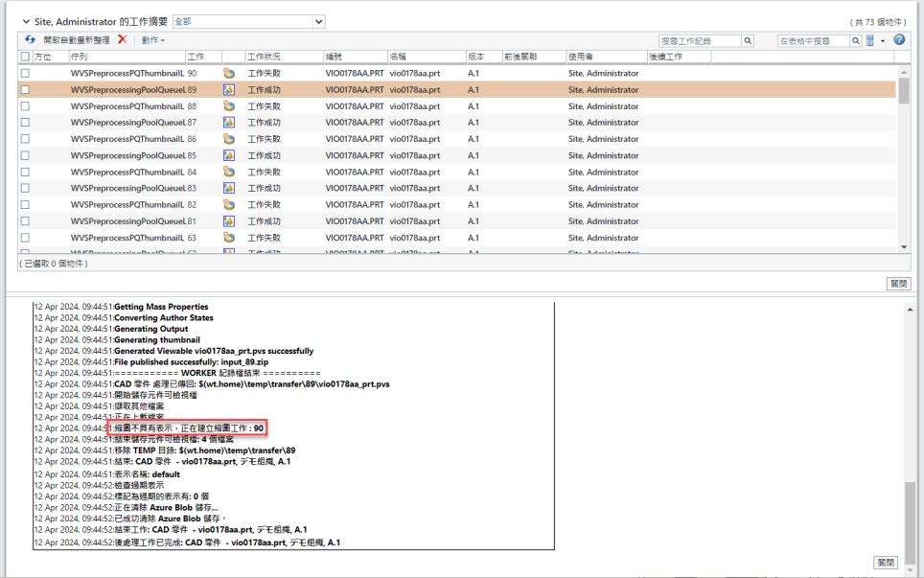
Task: Toggle the select-all checkbox in the table header
Action: tap(25, 57)
